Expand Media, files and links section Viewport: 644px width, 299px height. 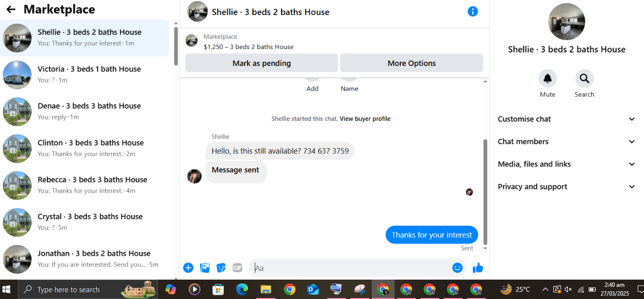566,164
